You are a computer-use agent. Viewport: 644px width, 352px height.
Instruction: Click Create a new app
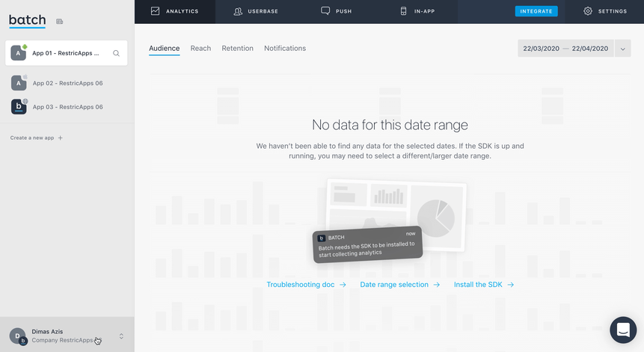pos(32,138)
